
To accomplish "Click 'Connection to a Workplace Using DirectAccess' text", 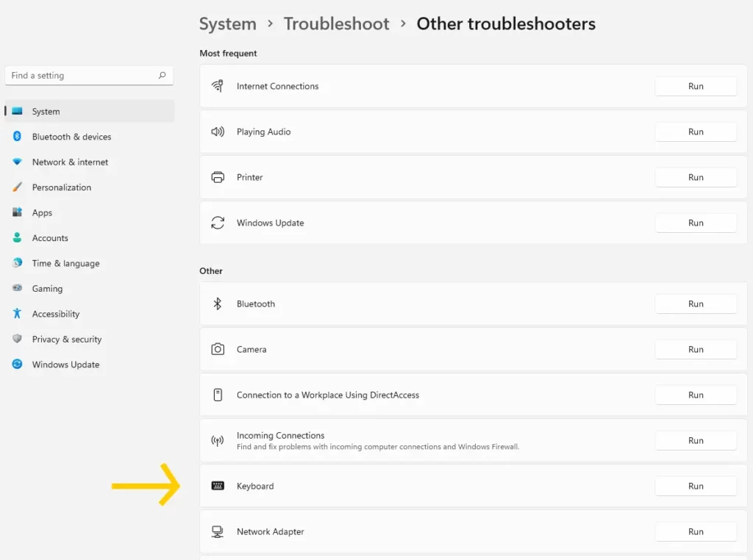I will click(328, 395).
